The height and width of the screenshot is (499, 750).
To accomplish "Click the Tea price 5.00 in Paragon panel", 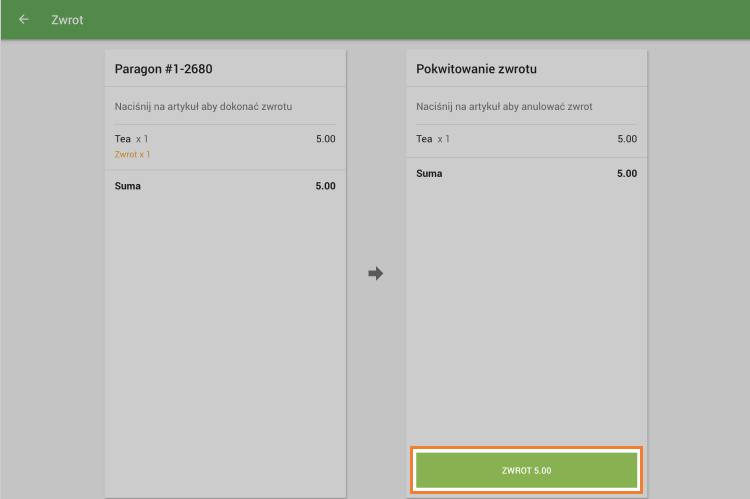I will 325,139.
